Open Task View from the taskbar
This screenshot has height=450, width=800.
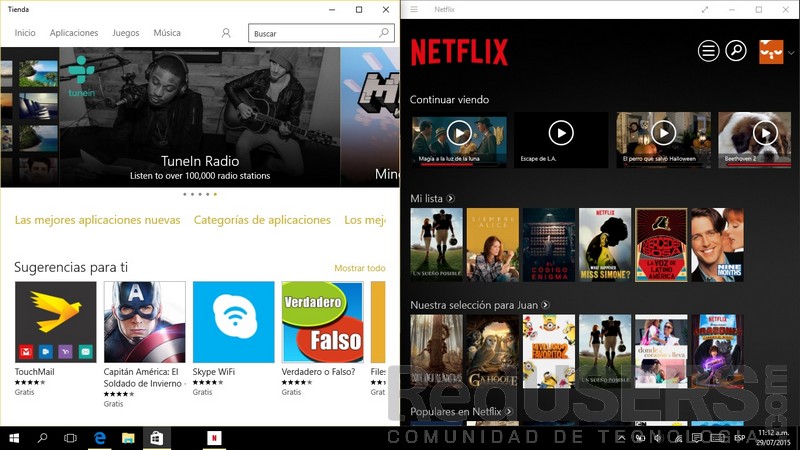click(70, 438)
